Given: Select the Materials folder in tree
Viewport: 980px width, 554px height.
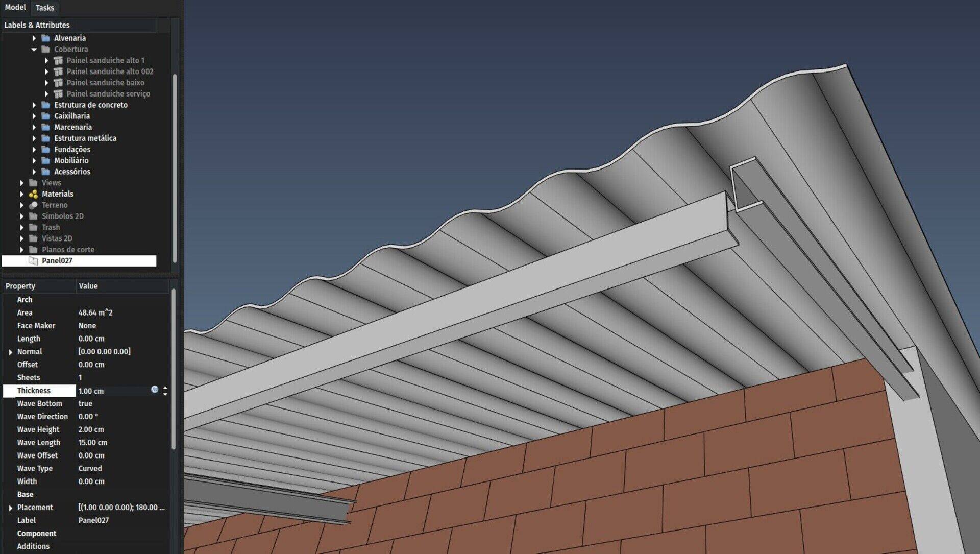Looking at the screenshot, I should point(58,194).
